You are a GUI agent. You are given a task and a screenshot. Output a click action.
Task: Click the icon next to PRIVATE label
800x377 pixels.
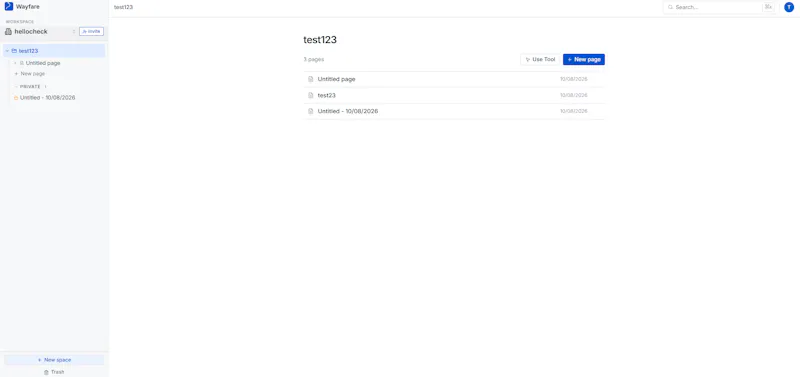point(45,87)
